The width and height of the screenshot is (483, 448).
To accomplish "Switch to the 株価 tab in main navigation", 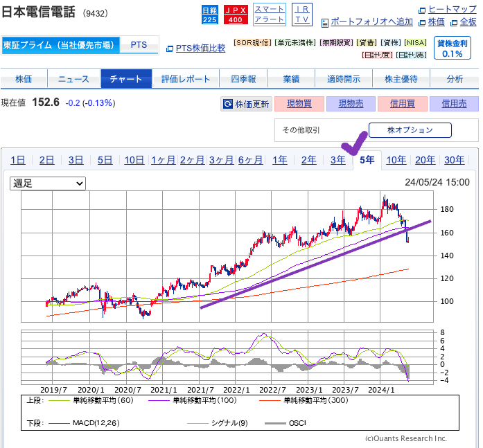I will click(x=24, y=79).
